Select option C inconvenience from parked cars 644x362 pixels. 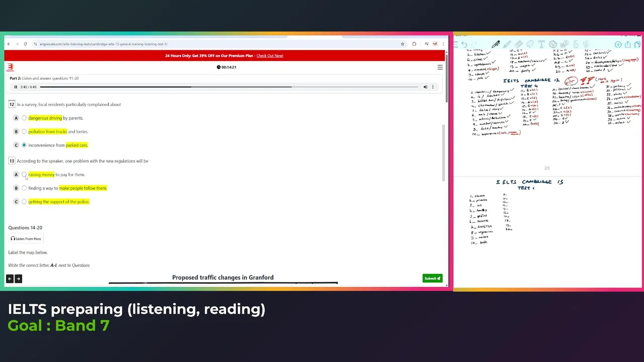pos(24,145)
